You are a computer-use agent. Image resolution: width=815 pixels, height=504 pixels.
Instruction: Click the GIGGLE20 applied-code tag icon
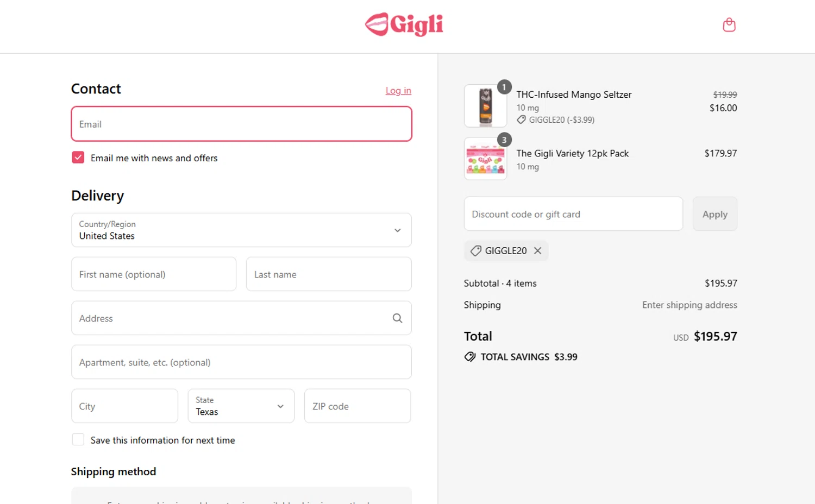[x=475, y=250]
